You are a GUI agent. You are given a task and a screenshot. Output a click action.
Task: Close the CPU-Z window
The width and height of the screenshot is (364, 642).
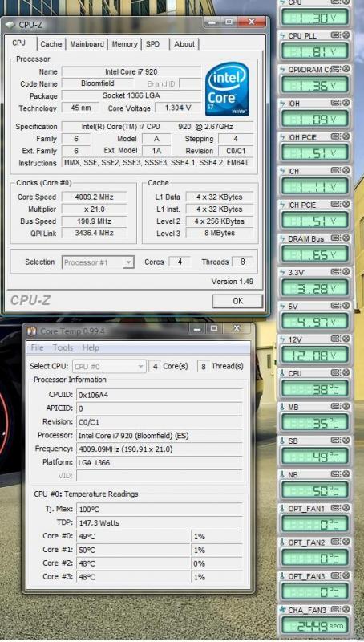(251, 22)
